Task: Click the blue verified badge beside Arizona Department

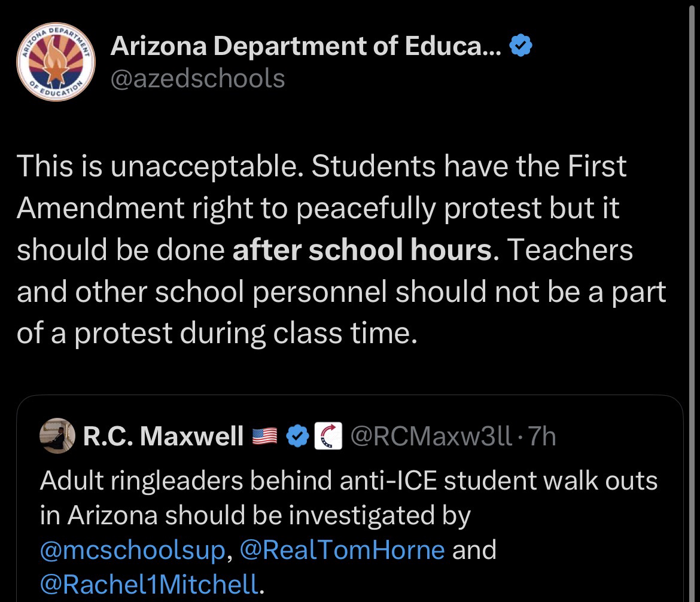Action: 520,47
